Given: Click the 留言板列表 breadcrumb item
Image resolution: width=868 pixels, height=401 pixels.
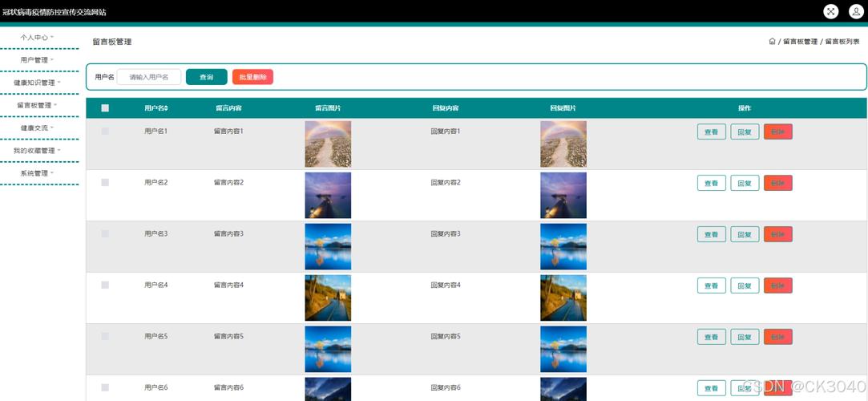Looking at the screenshot, I should (x=842, y=42).
